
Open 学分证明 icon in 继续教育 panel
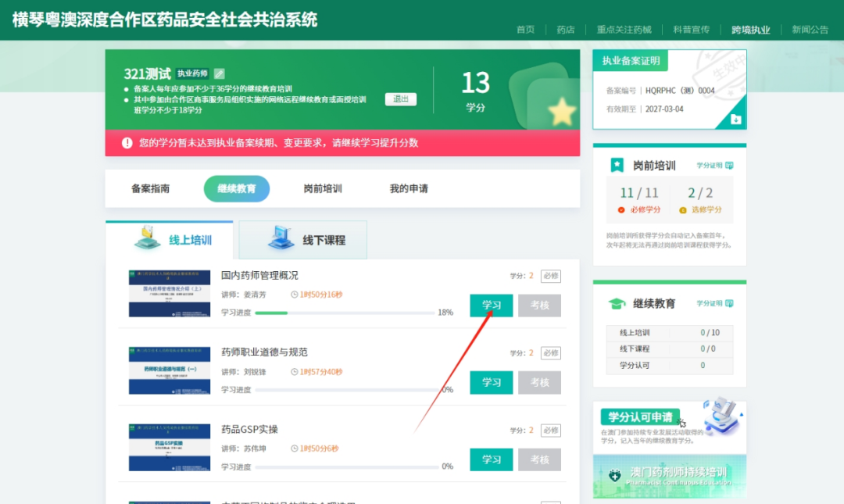[728, 302]
